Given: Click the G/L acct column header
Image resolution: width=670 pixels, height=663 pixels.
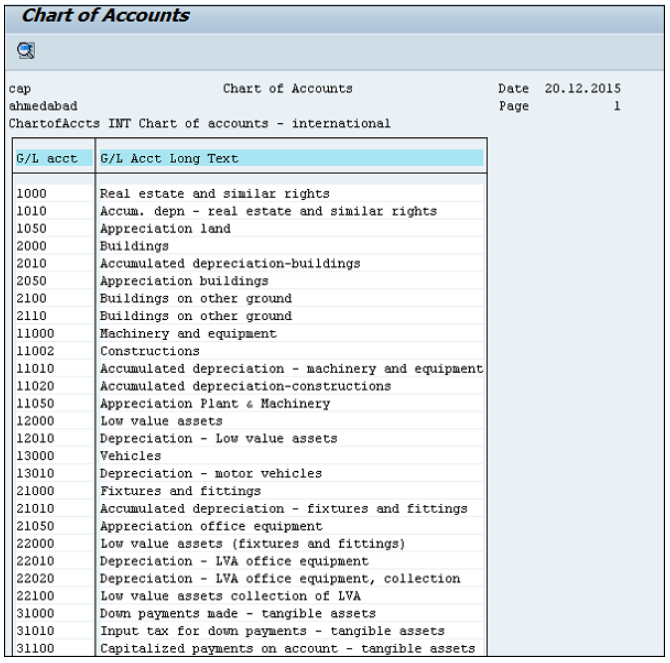Looking at the screenshot, I should point(46,159).
